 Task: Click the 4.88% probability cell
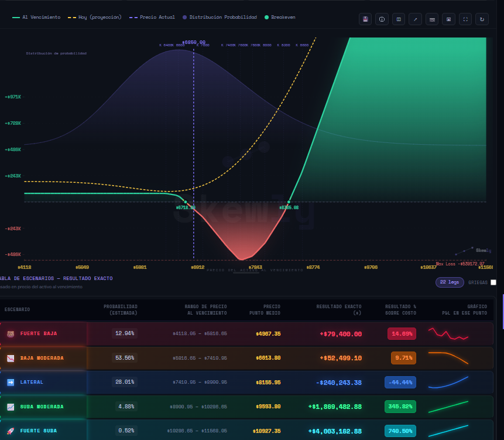coord(126,406)
